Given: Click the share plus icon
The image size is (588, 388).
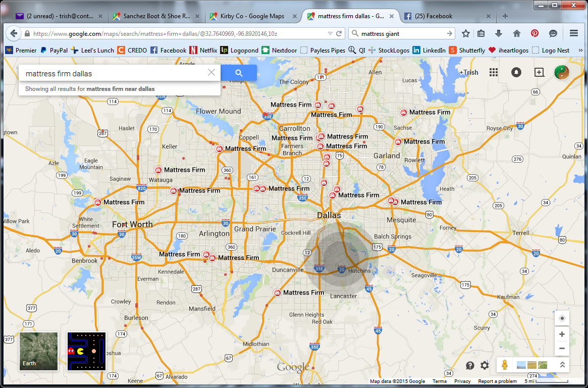Looking at the screenshot, I should [539, 72].
